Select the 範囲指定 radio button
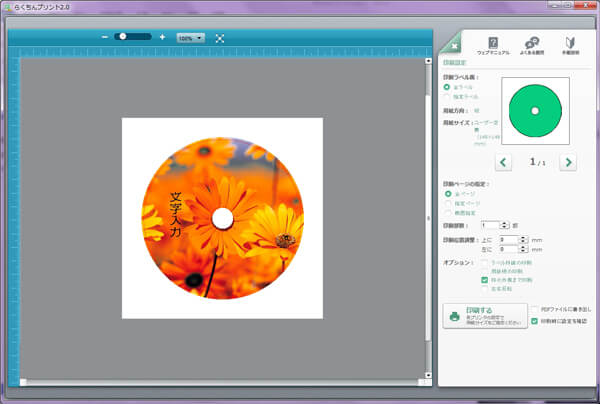 pos(448,212)
